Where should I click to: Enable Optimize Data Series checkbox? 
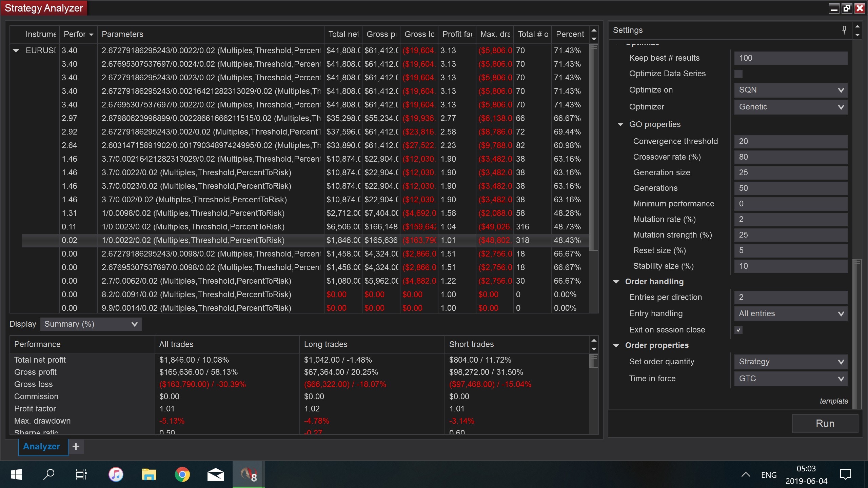click(738, 74)
